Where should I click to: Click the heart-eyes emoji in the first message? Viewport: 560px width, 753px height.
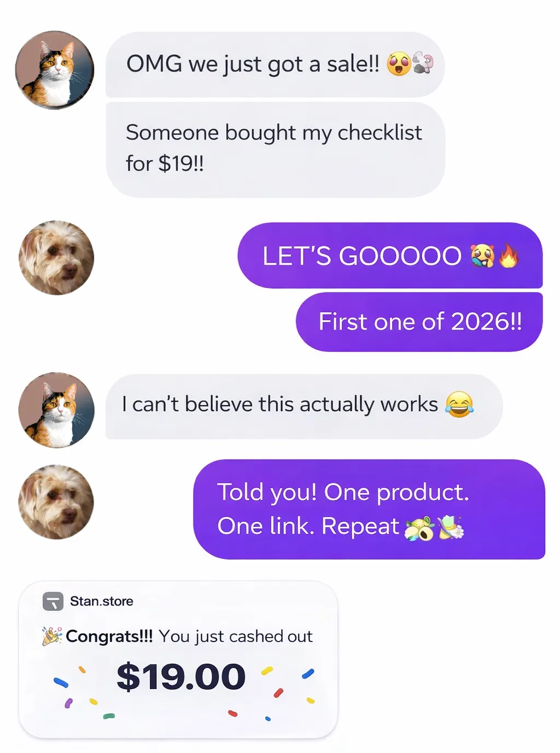pos(399,64)
